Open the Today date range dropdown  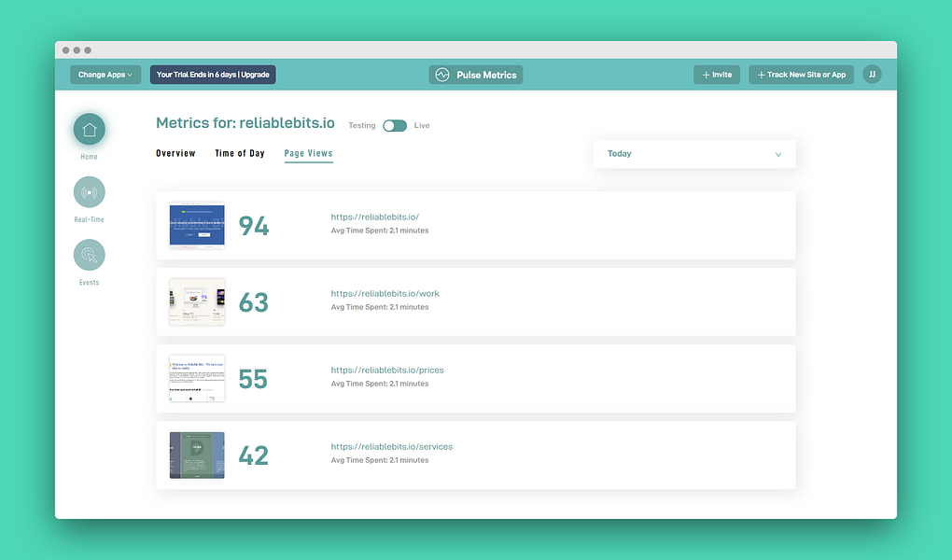pyautogui.click(x=693, y=153)
